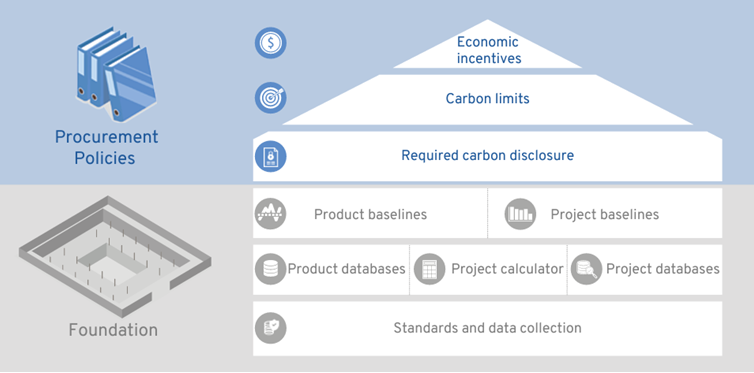
Task: Click the gray building foundation illustration
Action: pos(114,256)
